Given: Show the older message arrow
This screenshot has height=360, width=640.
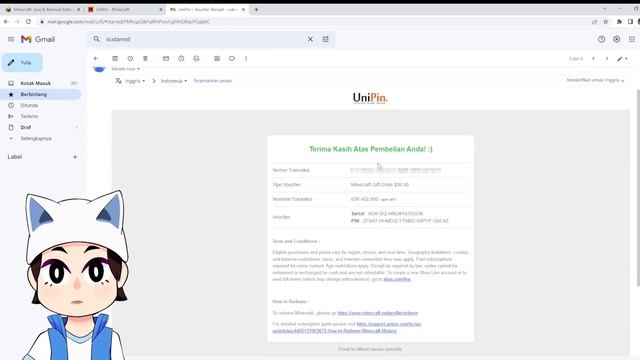Looking at the screenshot, I should (607, 59).
